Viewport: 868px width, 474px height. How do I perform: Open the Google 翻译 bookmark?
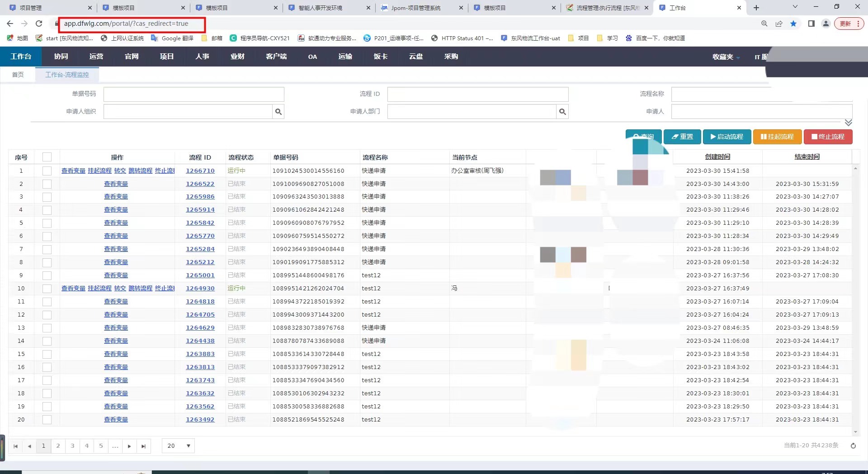tap(172, 38)
